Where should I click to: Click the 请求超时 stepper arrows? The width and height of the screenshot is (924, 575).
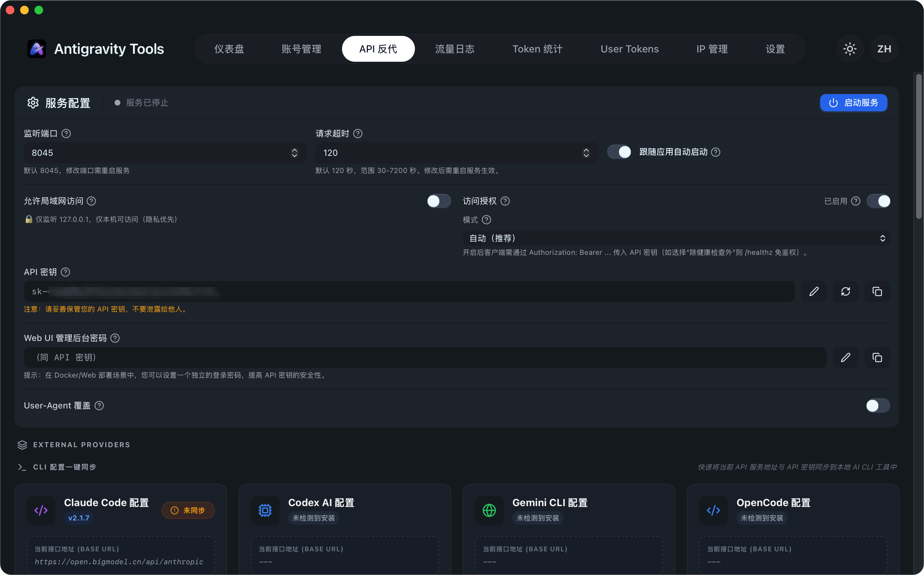586,153
